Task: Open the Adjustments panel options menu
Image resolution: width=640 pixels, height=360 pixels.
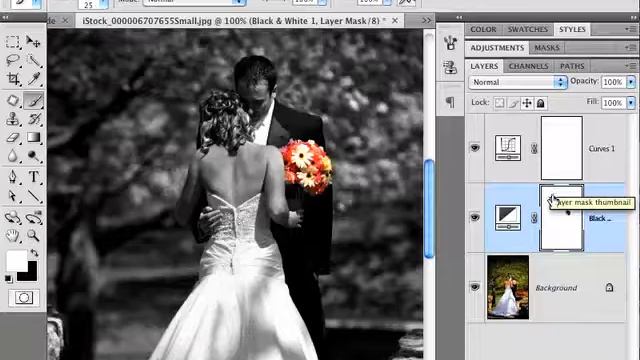Action: coord(631,47)
